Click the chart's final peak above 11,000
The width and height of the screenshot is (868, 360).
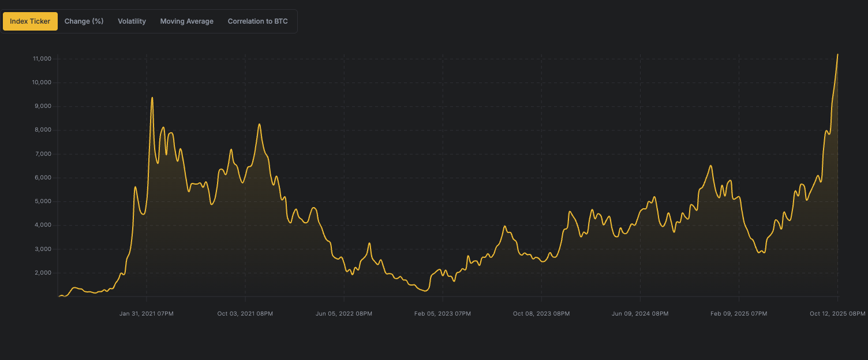coord(837,55)
